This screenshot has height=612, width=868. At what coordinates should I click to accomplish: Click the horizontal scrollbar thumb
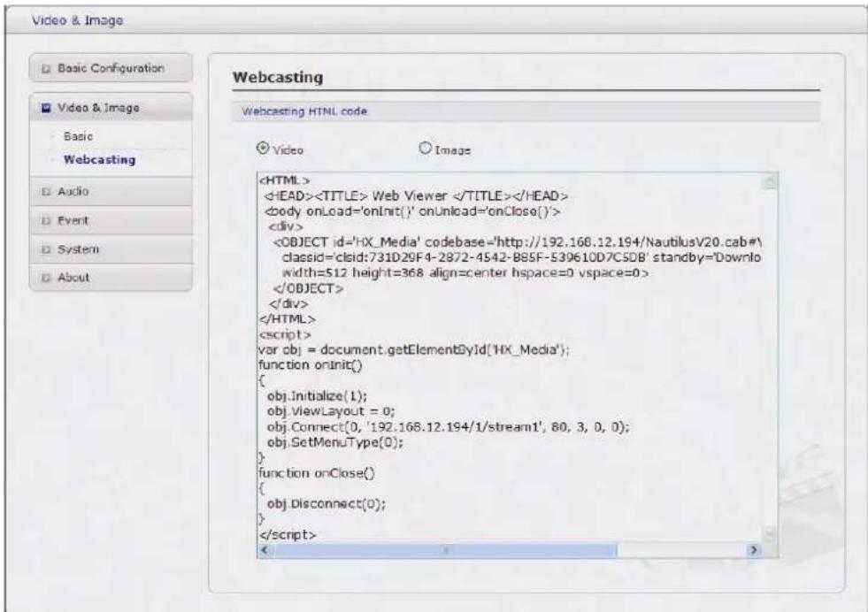[x=445, y=550]
